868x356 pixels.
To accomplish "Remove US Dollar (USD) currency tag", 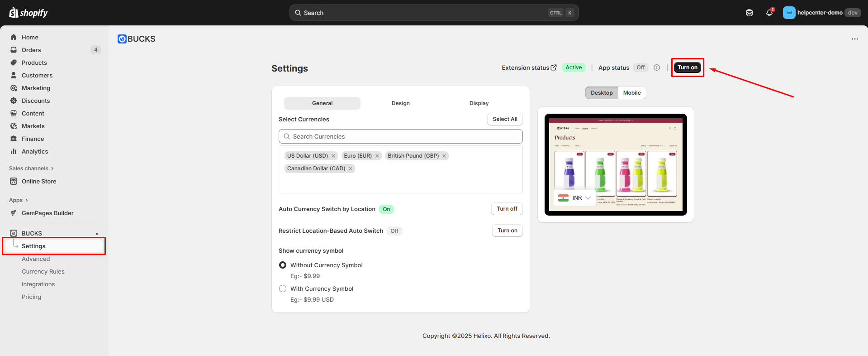I will [x=333, y=156].
